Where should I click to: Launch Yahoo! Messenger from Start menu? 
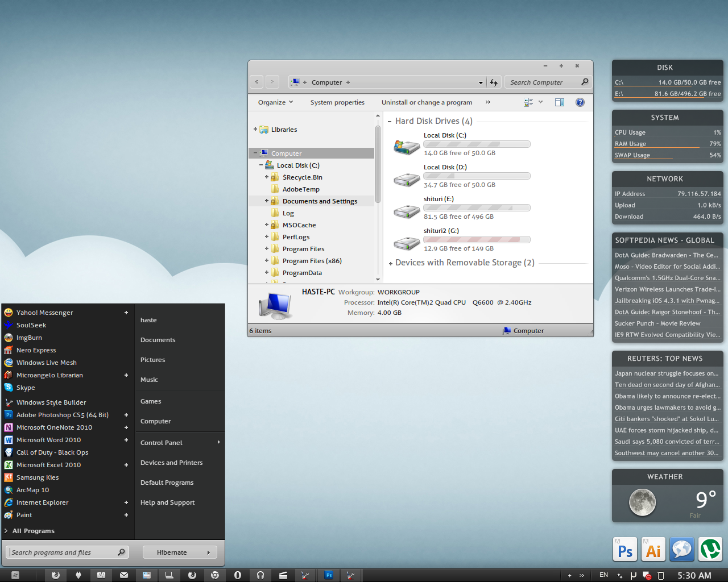(44, 313)
